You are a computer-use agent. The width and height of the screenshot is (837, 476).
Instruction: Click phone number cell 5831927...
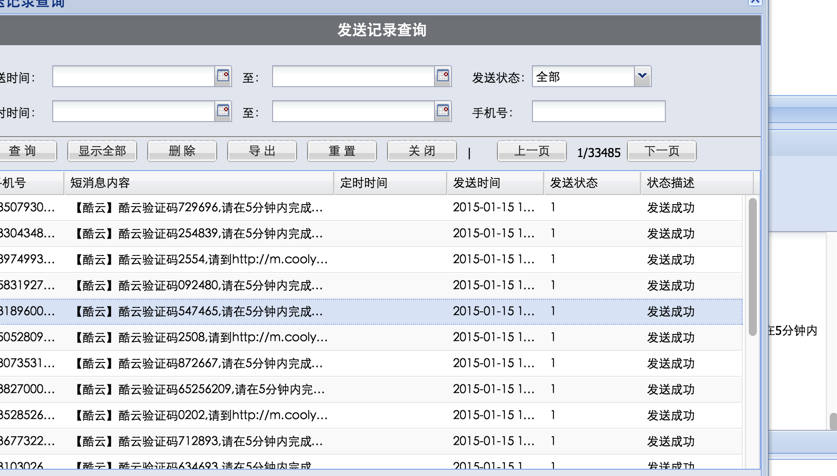coord(27,285)
